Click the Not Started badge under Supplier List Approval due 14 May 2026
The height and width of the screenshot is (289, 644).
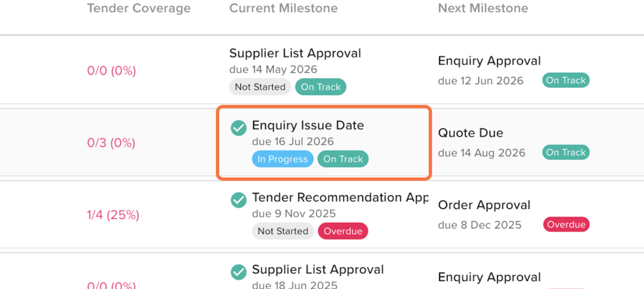pos(260,87)
